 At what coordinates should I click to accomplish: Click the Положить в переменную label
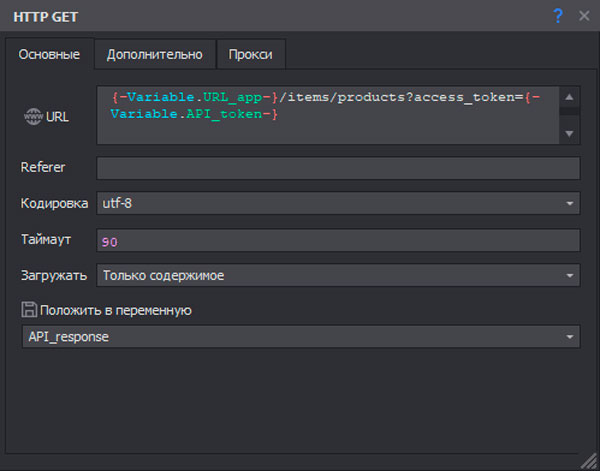115,310
